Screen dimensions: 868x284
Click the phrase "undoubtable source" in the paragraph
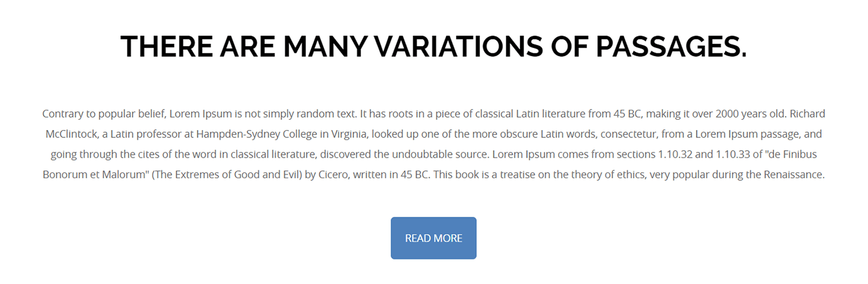(439, 154)
